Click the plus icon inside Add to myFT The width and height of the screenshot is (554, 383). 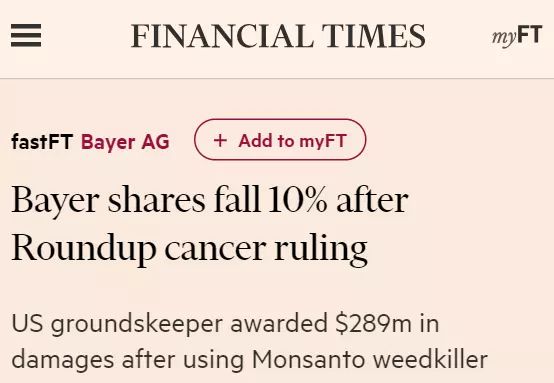point(220,140)
